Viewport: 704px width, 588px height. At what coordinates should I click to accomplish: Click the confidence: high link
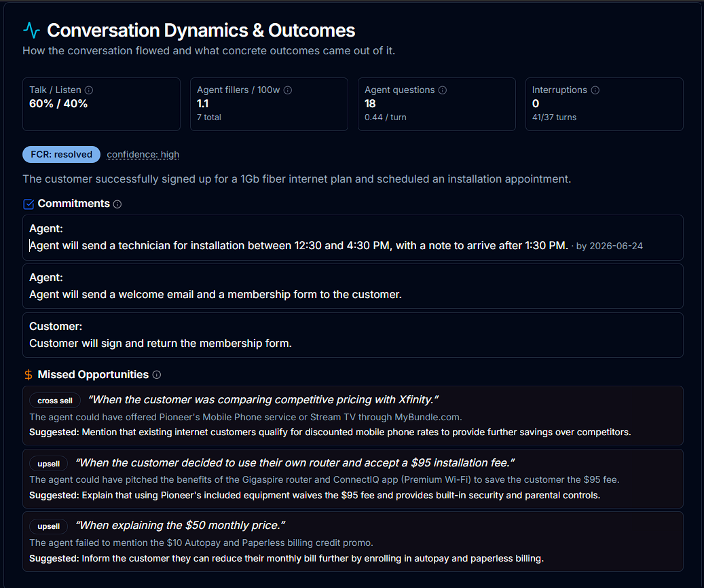tap(143, 155)
